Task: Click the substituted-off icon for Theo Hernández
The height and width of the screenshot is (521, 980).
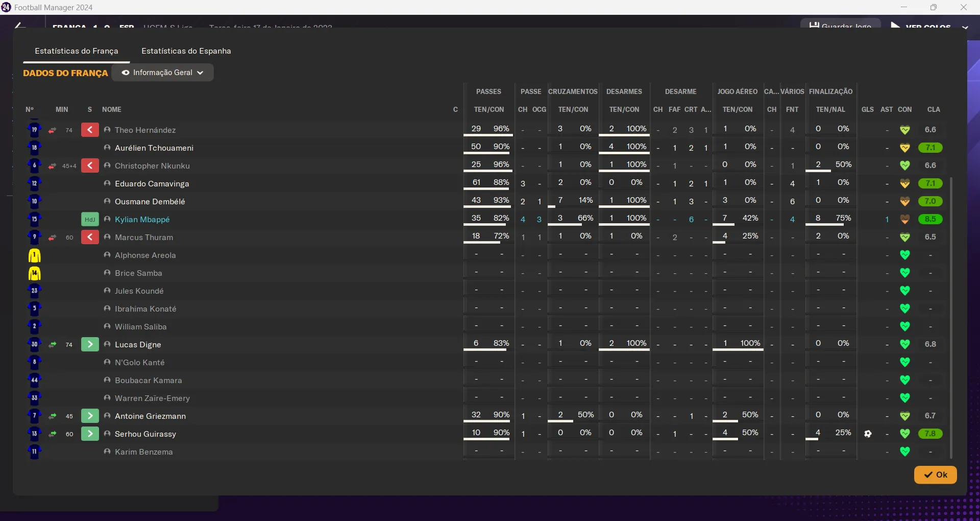Action: [90, 130]
